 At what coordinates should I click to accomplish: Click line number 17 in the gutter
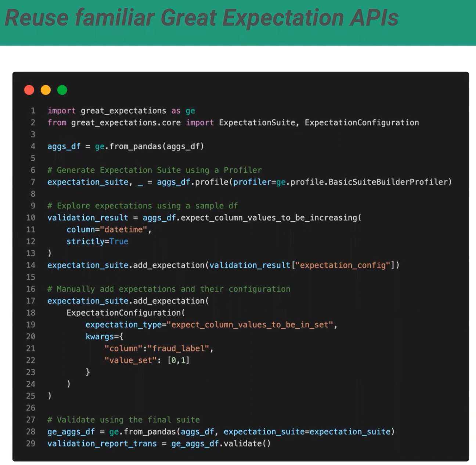tap(31, 301)
